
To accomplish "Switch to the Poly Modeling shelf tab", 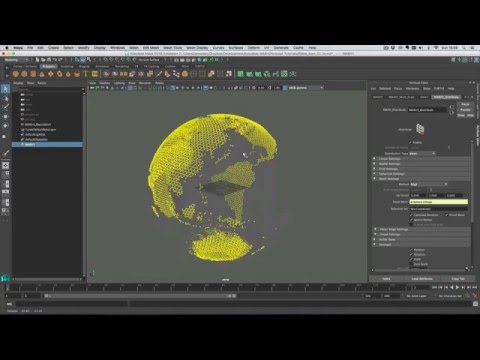I will point(49,66).
